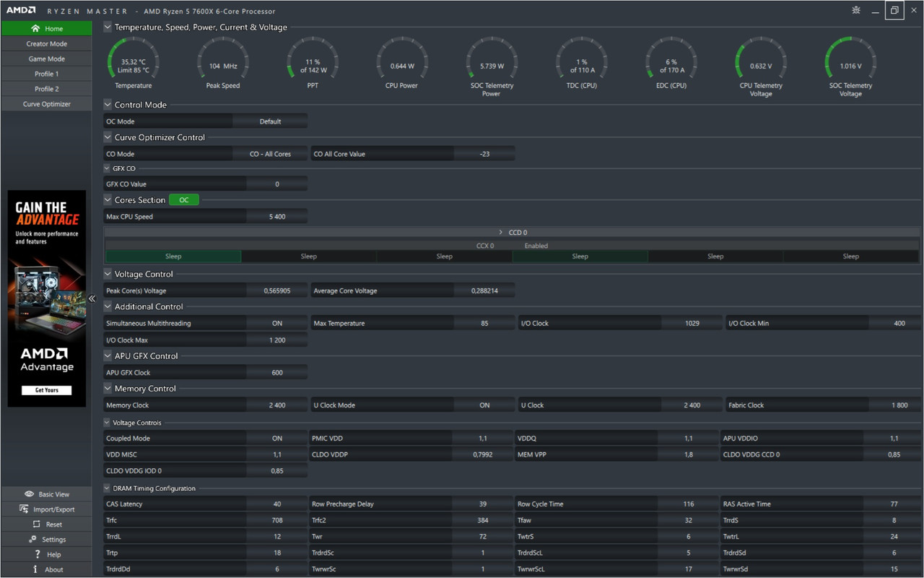Toggle the OC button in Cores Section

184,200
